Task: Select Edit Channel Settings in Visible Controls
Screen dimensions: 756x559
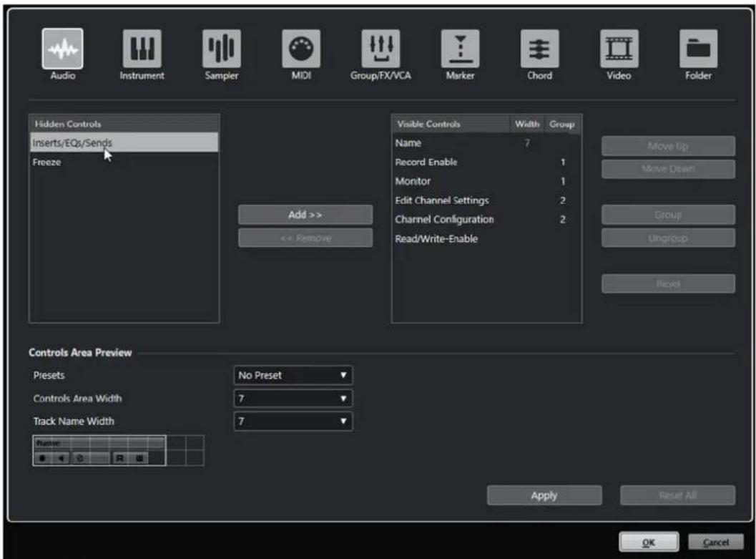Action: (486, 200)
